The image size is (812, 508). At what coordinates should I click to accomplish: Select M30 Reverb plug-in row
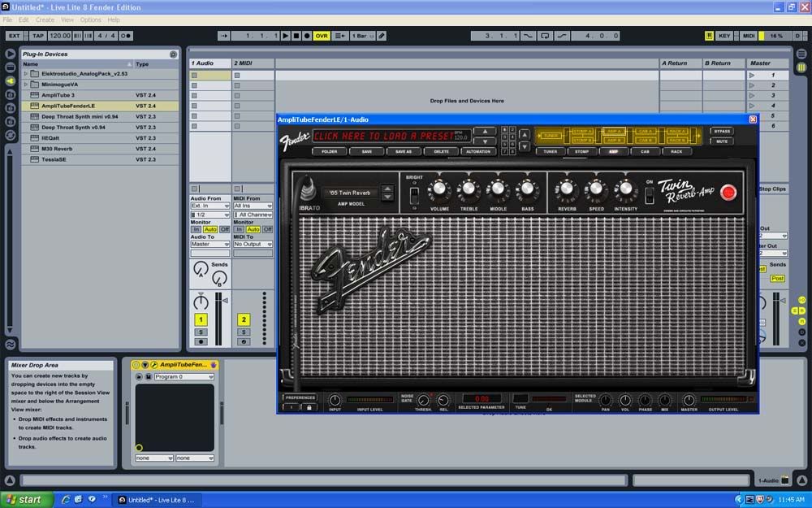tap(99, 149)
